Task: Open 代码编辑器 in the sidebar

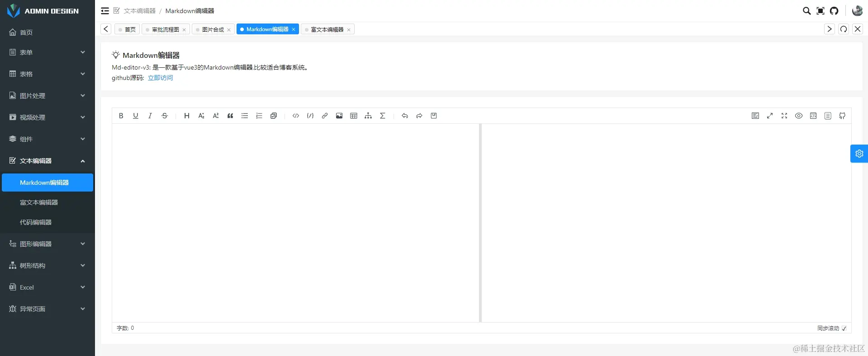Action: 47,222
